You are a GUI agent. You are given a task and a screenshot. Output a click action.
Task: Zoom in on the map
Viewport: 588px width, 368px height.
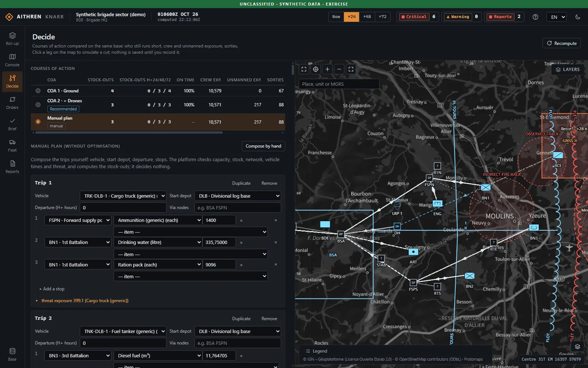(327, 69)
